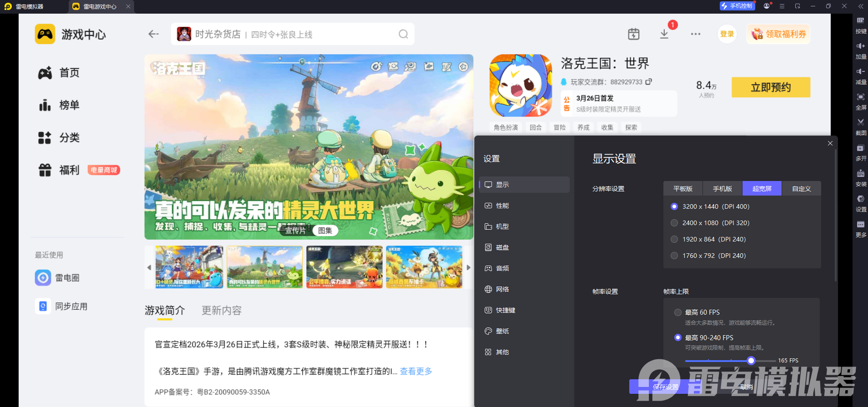Click the 登录 login button
Image resolution: width=868 pixels, height=407 pixels.
click(727, 34)
